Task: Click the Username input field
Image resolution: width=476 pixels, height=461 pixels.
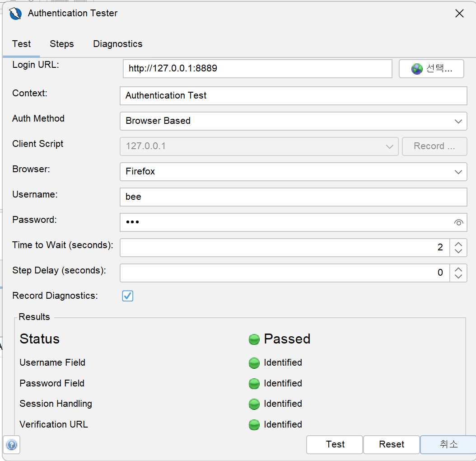Action: 293,197
